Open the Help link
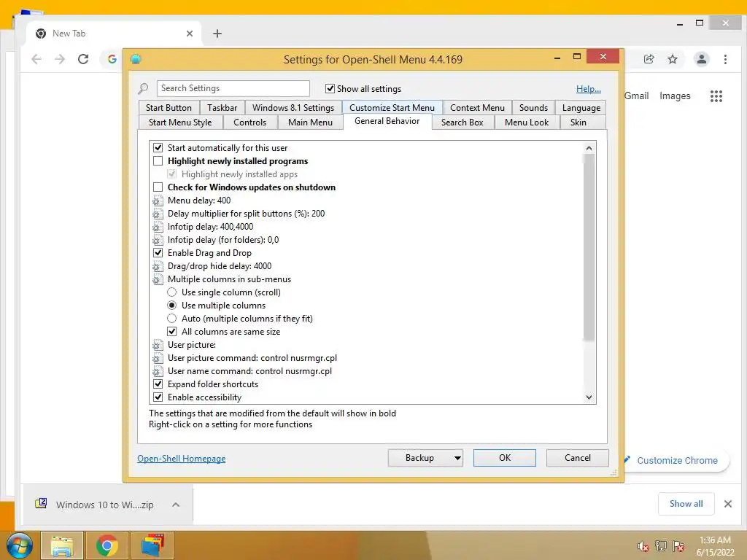Screen dimensions: 747x560 point(589,88)
